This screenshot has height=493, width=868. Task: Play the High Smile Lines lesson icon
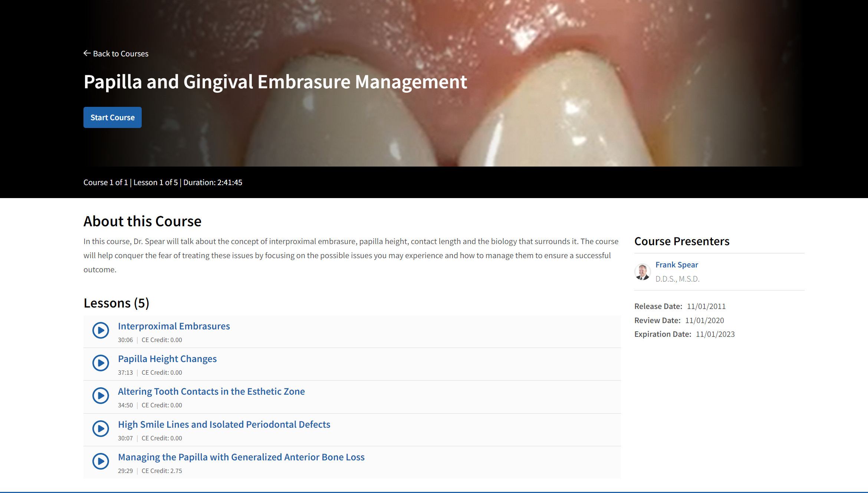101,428
